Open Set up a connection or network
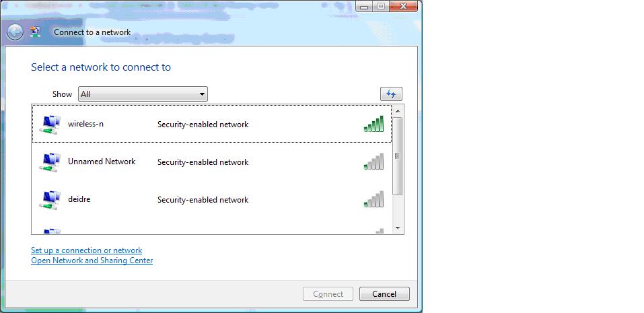644x313 pixels. click(x=87, y=250)
